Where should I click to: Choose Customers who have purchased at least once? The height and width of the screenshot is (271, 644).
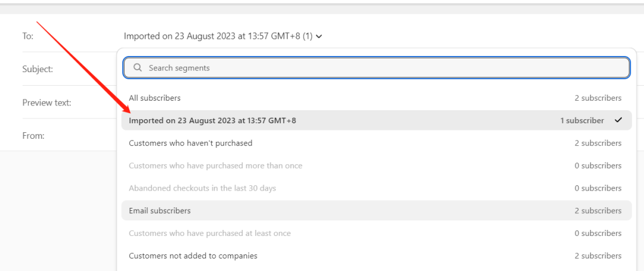coord(377,233)
